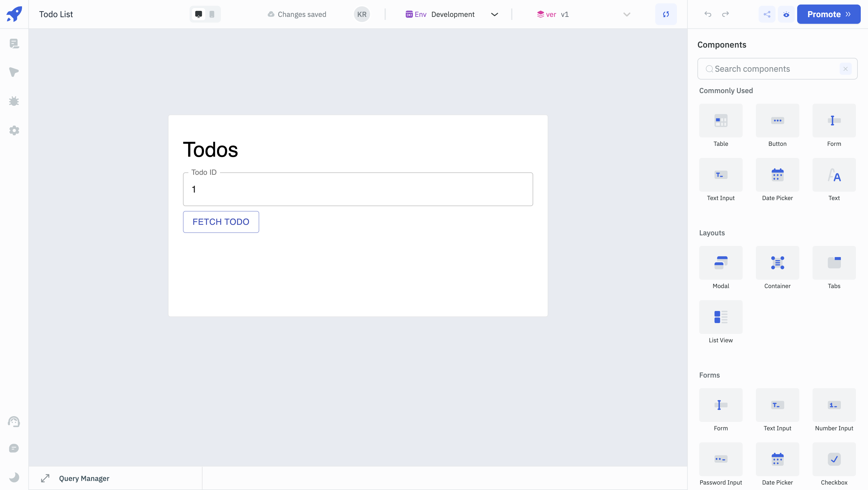Select Date Picker under Commonly Used
868x490 pixels.
(777, 180)
